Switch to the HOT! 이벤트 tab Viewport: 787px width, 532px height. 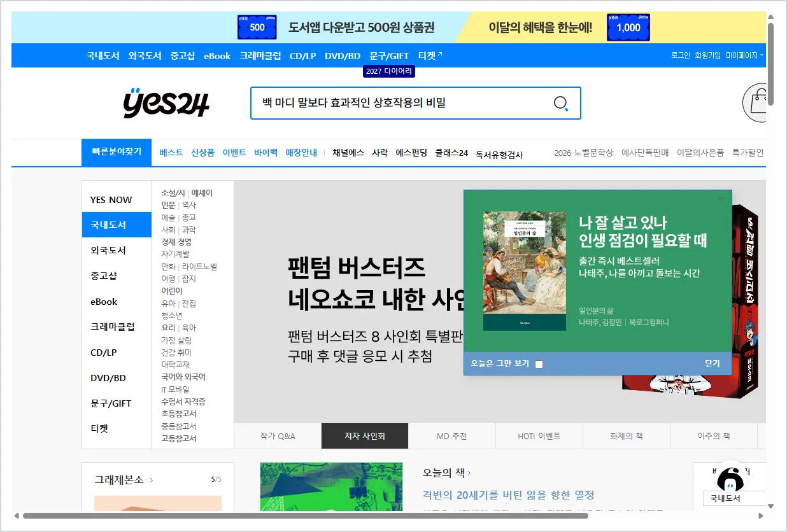coord(539,436)
